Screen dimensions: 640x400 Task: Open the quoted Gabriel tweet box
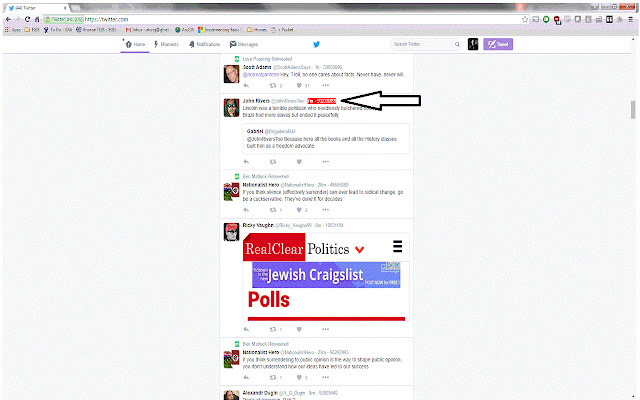(x=326, y=139)
